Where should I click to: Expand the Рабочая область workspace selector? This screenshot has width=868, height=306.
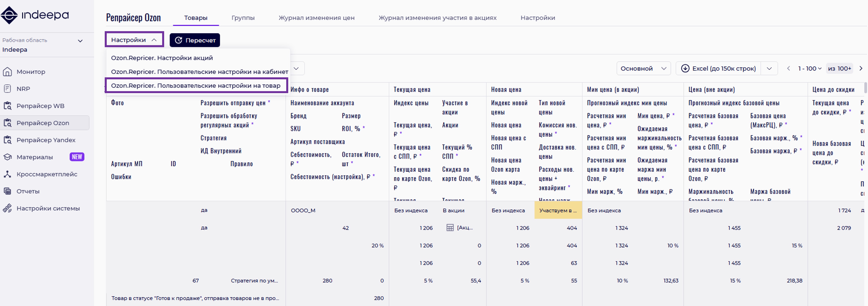(x=80, y=41)
